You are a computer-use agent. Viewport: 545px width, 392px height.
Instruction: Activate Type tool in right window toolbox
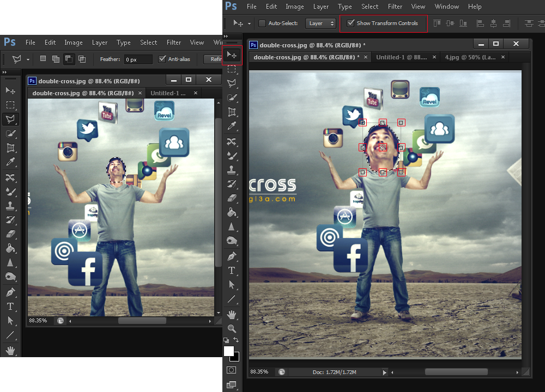tap(232, 271)
